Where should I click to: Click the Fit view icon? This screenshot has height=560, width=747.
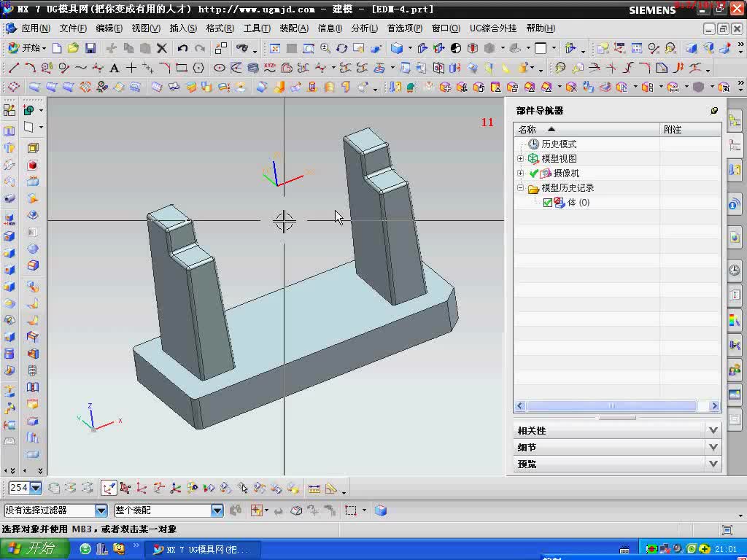click(x=275, y=48)
